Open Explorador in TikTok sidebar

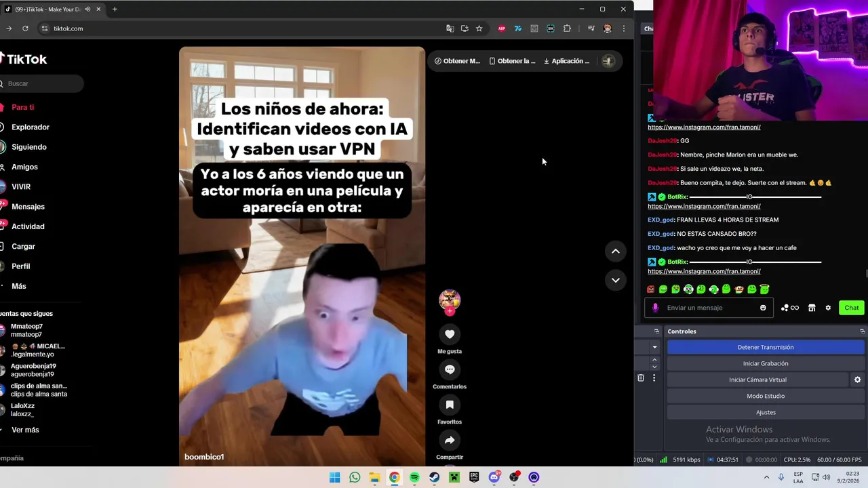(30, 127)
